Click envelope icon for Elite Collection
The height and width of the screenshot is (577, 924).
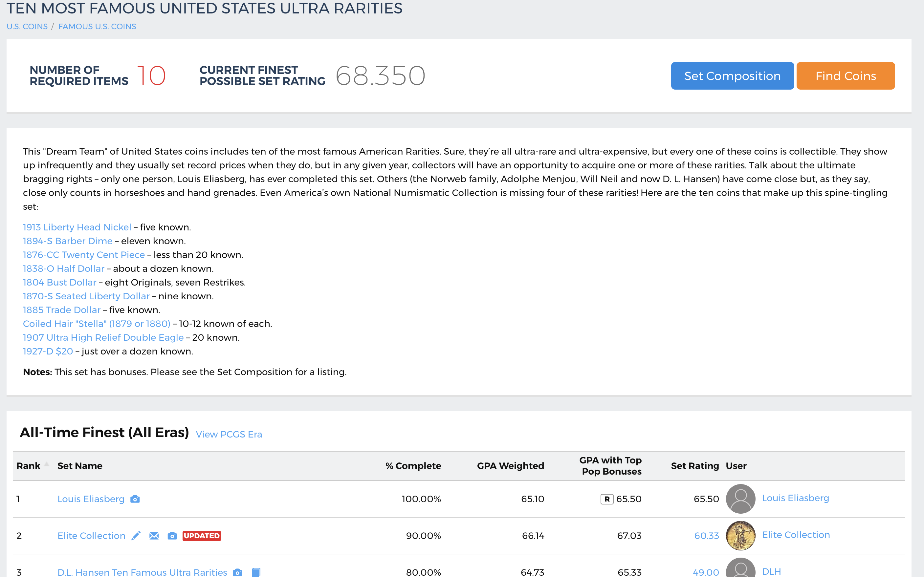(x=154, y=535)
